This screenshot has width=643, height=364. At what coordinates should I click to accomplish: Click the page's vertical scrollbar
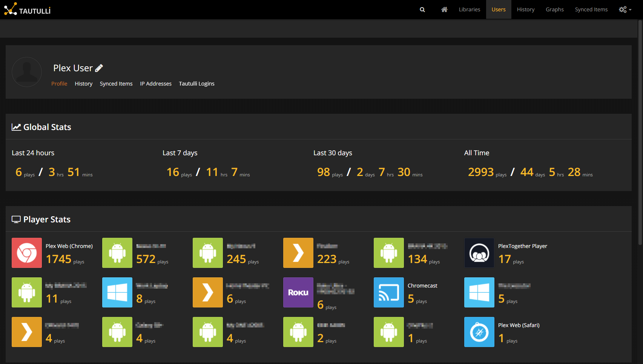(640, 132)
